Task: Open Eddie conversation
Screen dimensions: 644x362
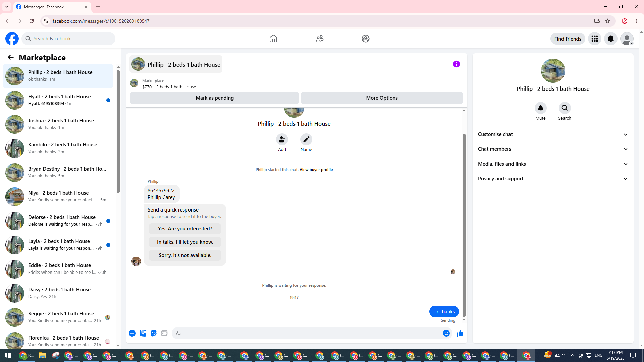Action: click(x=58, y=269)
